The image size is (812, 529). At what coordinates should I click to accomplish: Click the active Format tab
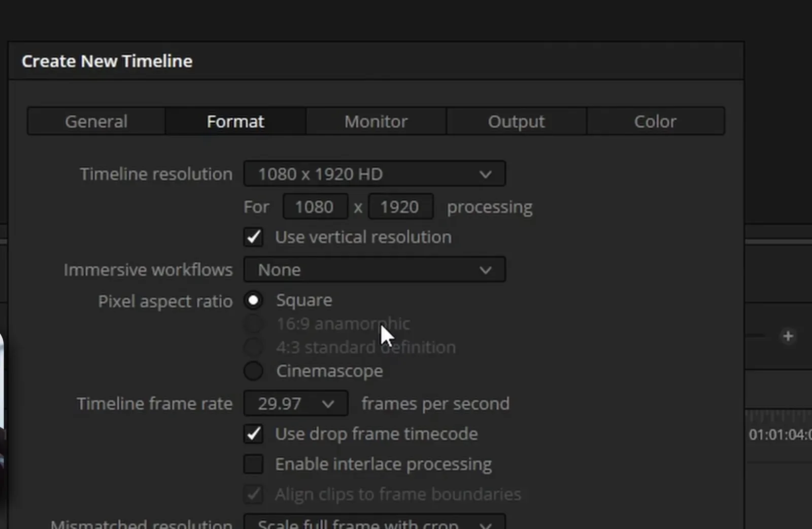click(x=235, y=121)
